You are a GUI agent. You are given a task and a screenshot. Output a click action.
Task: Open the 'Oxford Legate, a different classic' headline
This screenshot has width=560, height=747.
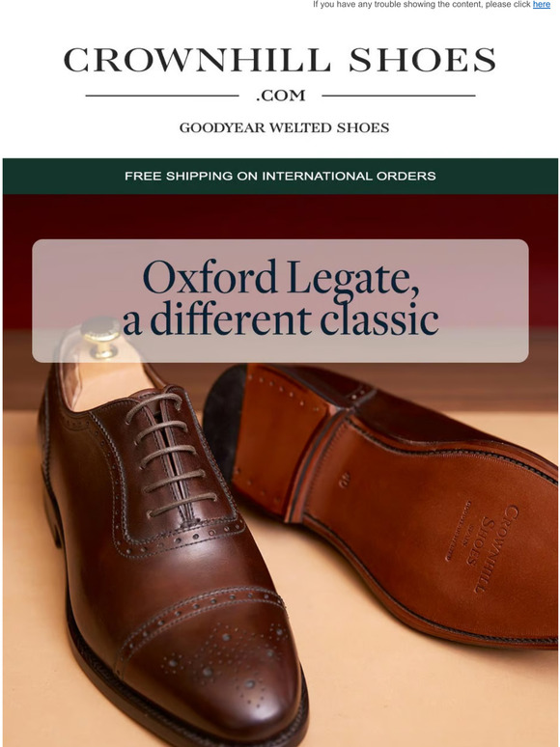280,298
